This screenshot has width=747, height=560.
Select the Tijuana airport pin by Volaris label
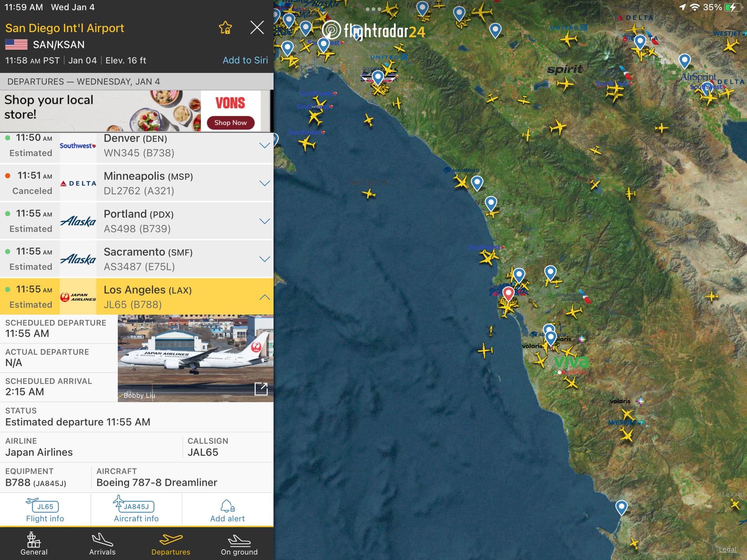[551, 338]
